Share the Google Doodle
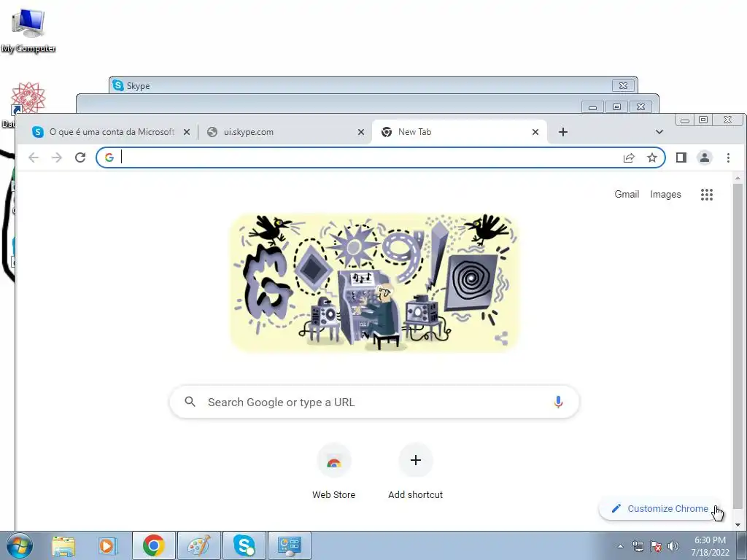 click(x=501, y=338)
